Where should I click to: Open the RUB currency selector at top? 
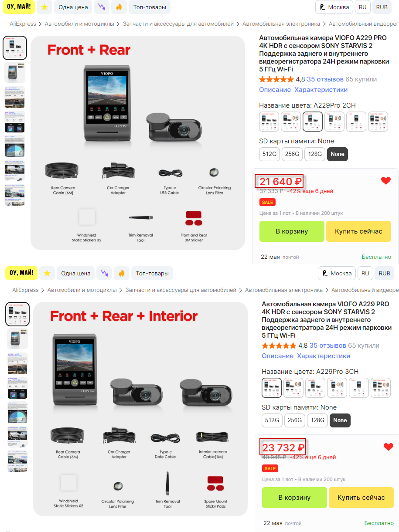tap(382, 7)
